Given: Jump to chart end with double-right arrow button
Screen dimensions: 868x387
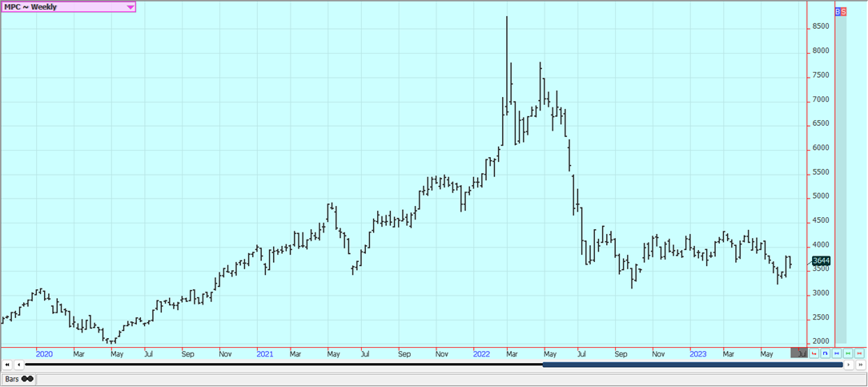Looking at the screenshot, I should point(860,365).
